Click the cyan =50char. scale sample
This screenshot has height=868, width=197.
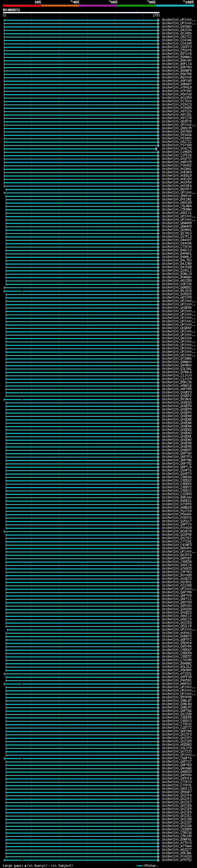[139, 865]
